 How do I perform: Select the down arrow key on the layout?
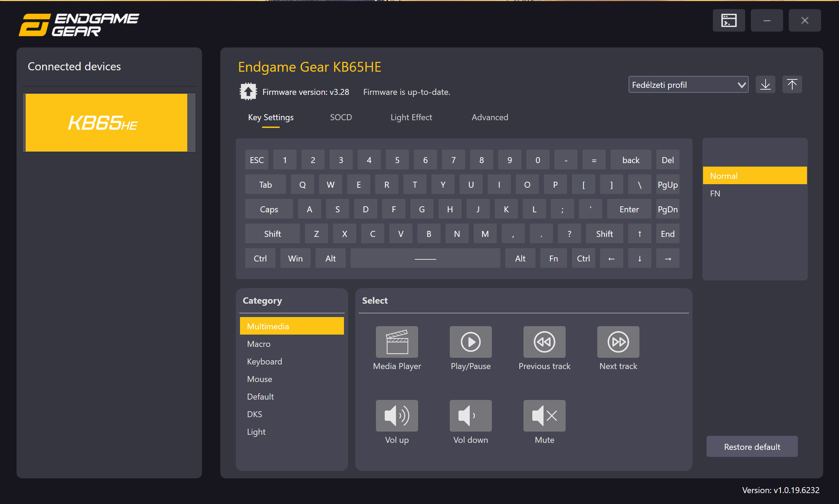(640, 258)
